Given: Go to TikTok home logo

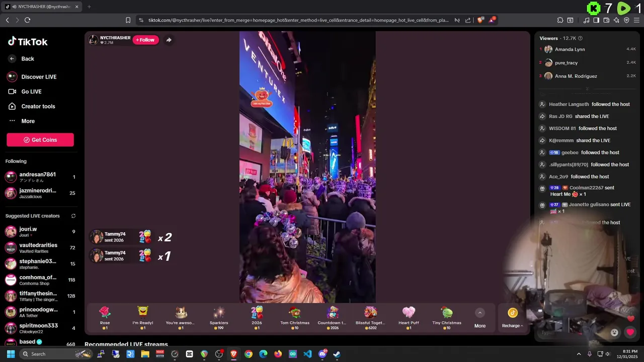Looking at the screenshot, I should (x=28, y=42).
